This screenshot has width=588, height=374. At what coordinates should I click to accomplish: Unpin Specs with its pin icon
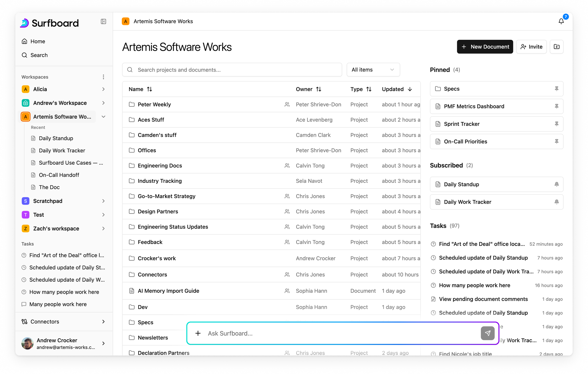pos(556,89)
